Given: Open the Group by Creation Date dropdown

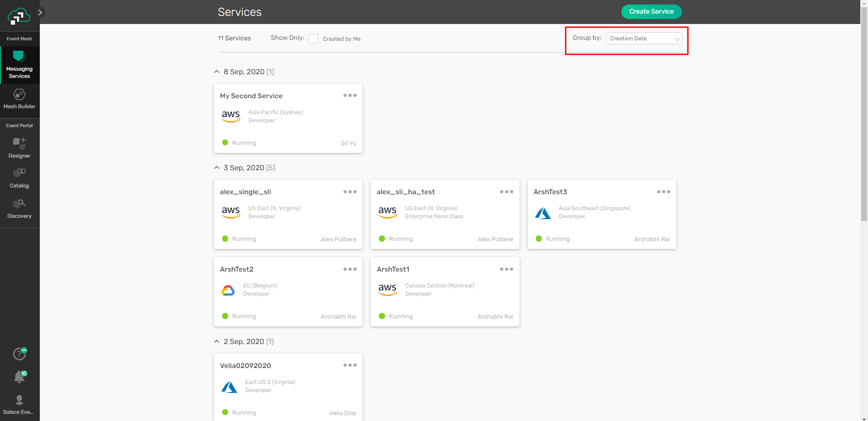Looking at the screenshot, I should point(644,38).
